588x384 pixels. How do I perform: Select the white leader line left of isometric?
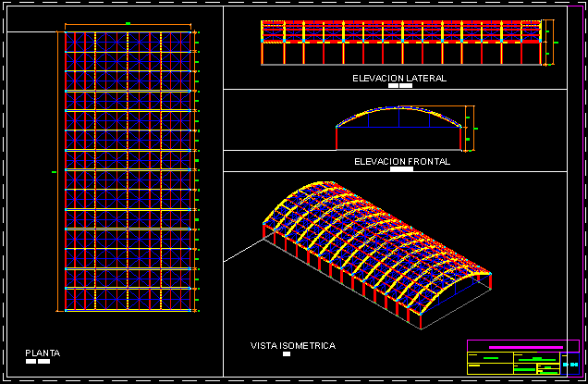coord(244,248)
